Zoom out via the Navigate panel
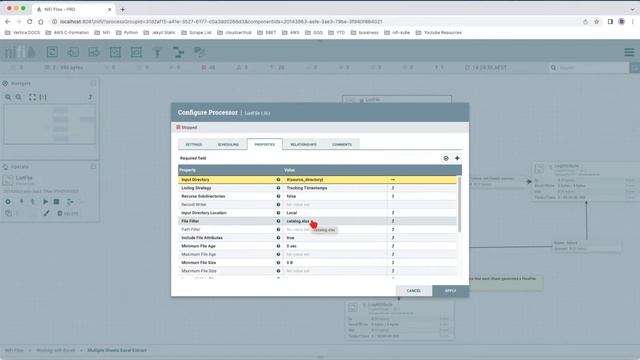 pos(19,97)
